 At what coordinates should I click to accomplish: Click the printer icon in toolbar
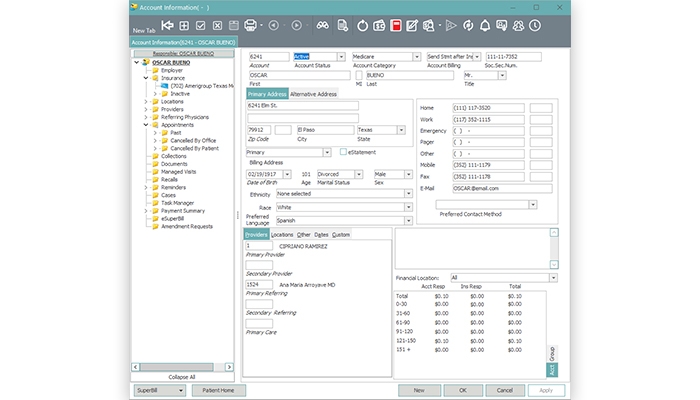pyautogui.click(x=250, y=24)
